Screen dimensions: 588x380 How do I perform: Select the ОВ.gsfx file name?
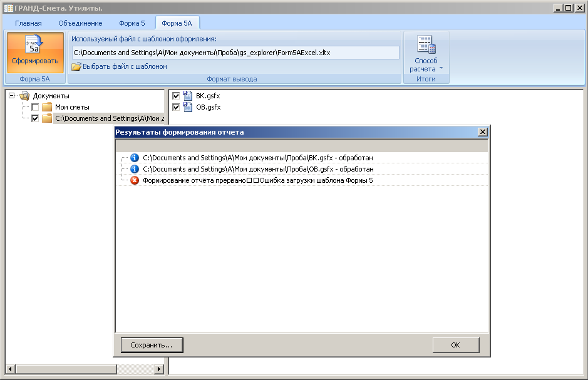(209, 107)
